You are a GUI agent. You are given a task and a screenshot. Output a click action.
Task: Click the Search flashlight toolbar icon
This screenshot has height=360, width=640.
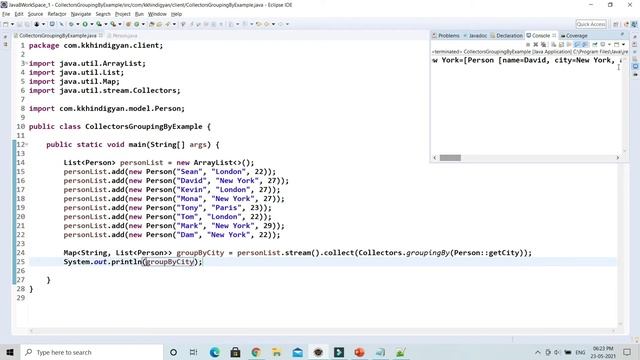coord(167,24)
